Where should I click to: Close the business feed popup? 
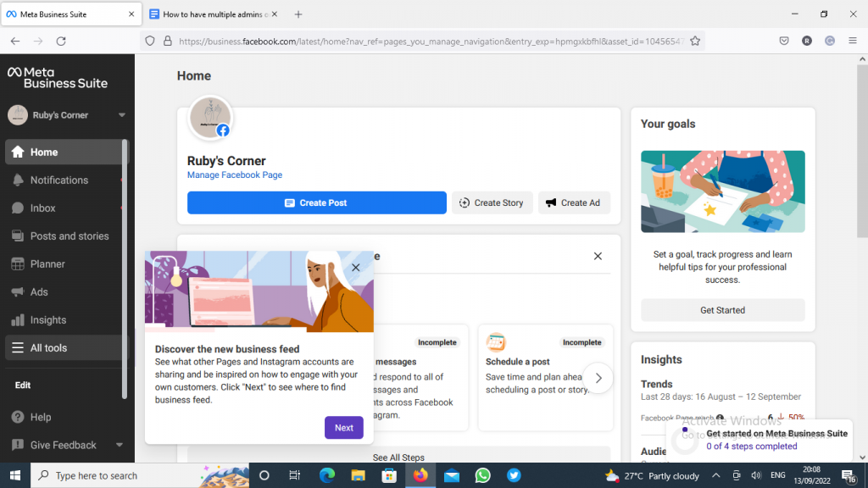pos(355,268)
